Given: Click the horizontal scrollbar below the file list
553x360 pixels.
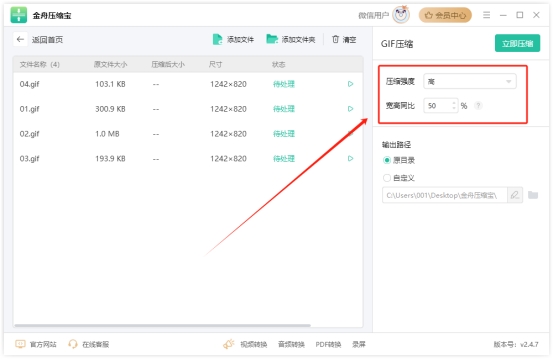Looking at the screenshot, I should point(162,325).
